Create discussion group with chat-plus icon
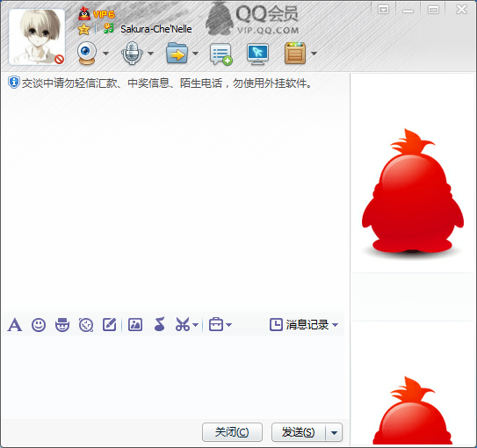 coord(221,54)
